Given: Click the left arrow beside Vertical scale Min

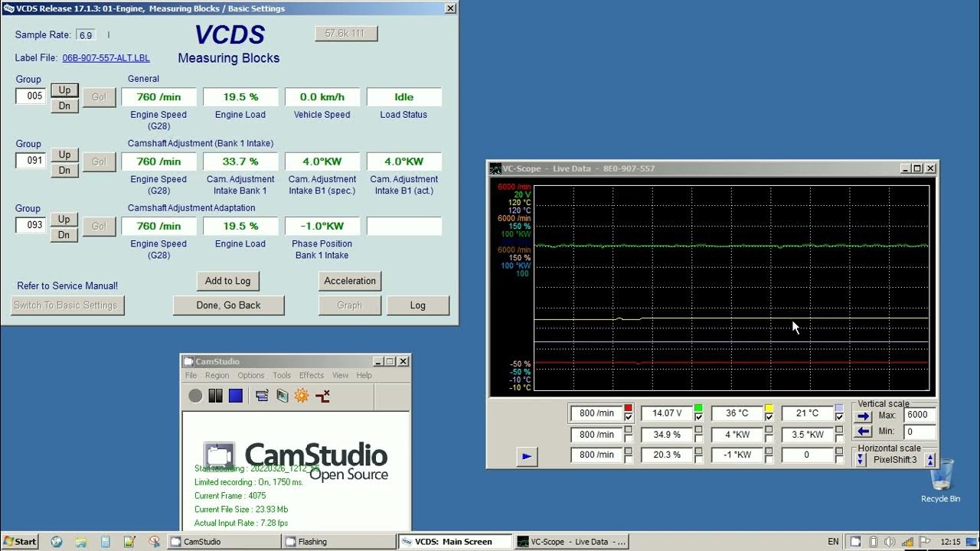Looking at the screenshot, I should (x=864, y=432).
